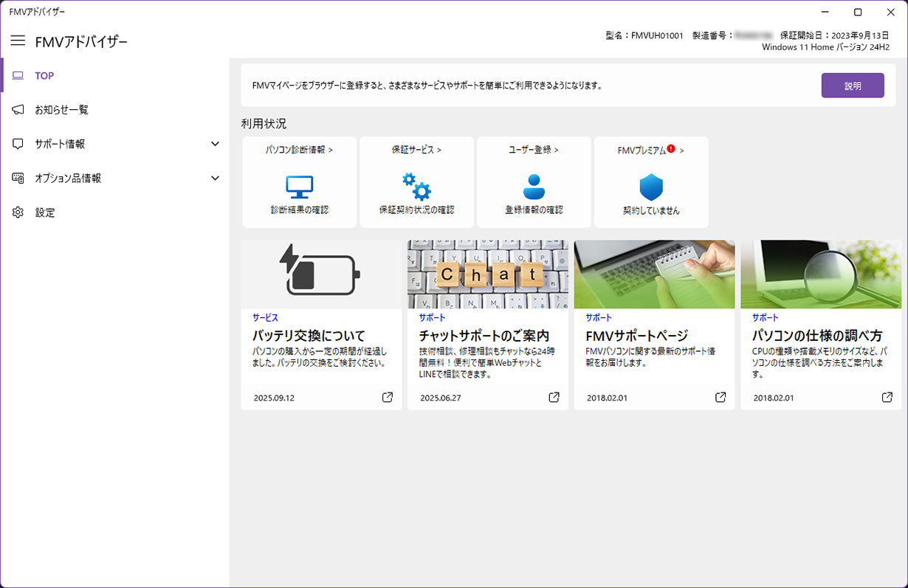This screenshot has height=588, width=908.
Task: Open external link on チャットサポート card
Action: tap(554, 398)
